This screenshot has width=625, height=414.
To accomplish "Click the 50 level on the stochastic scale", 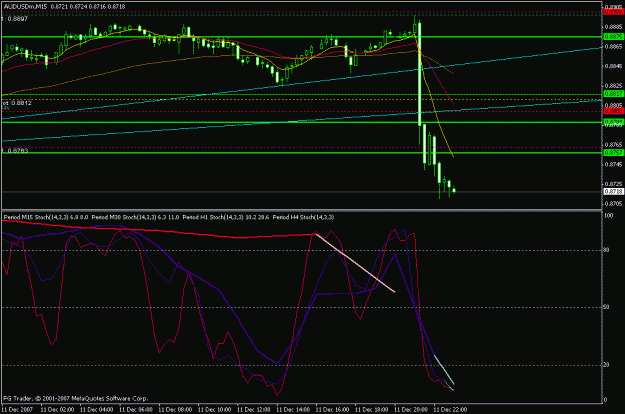I will click(607, 307).
